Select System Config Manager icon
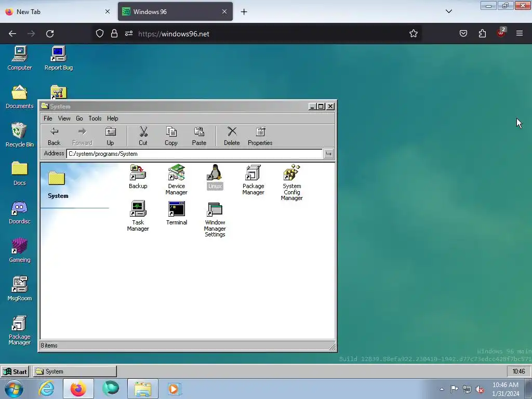 tap(292, 182)
